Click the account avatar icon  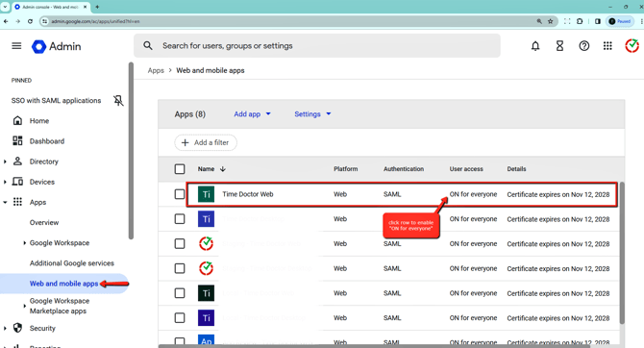[632, 46]
